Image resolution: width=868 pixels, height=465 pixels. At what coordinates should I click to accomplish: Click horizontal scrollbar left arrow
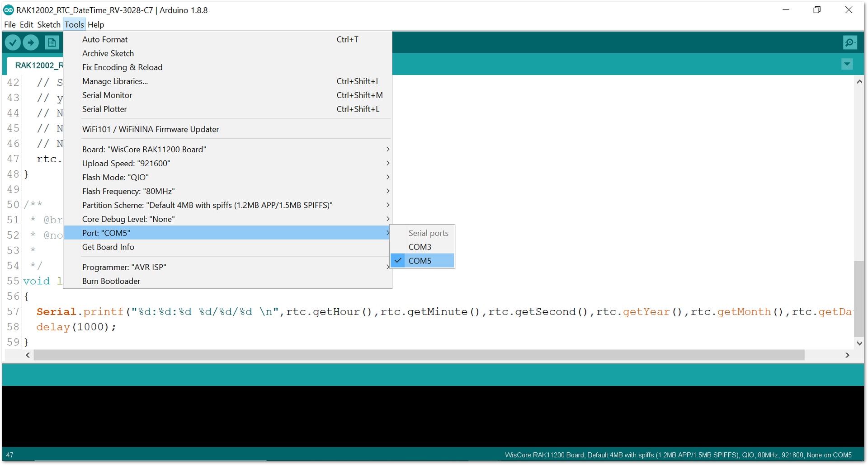tap(28, 355)
